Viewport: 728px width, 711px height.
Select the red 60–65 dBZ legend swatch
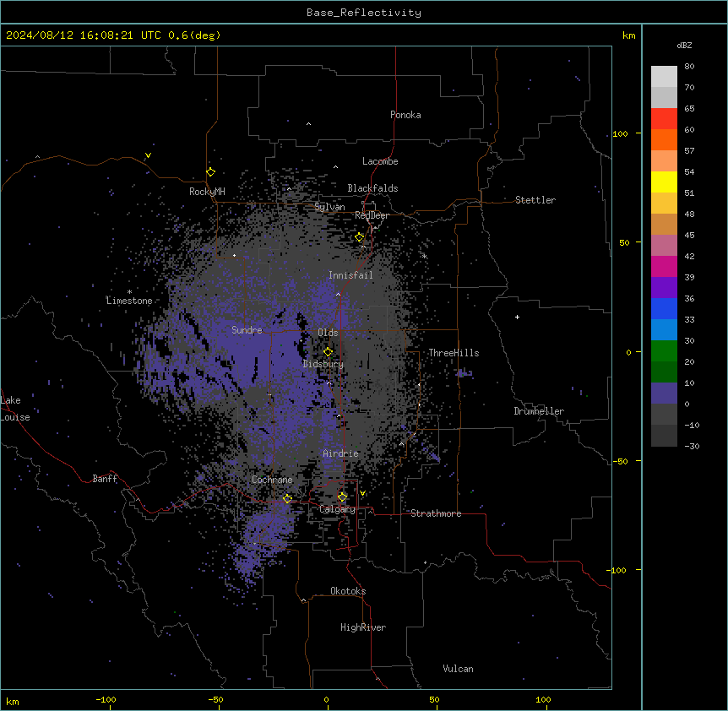click(x=664, y=119)
